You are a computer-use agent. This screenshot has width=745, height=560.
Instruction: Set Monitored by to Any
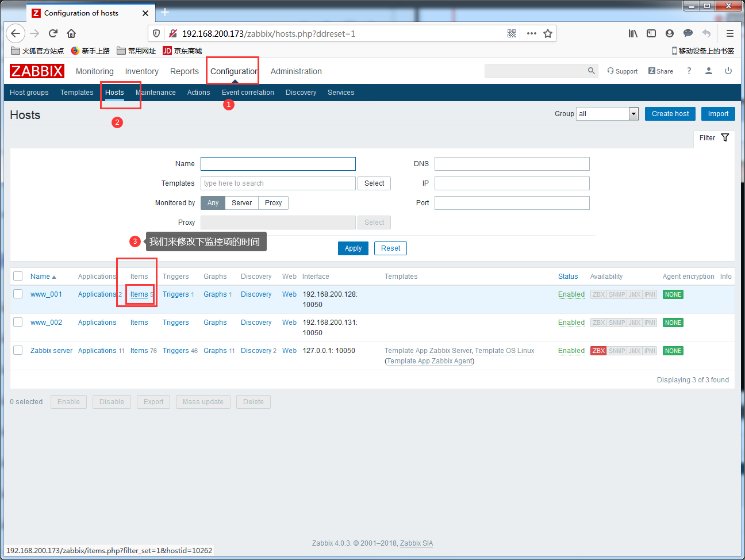213,203
